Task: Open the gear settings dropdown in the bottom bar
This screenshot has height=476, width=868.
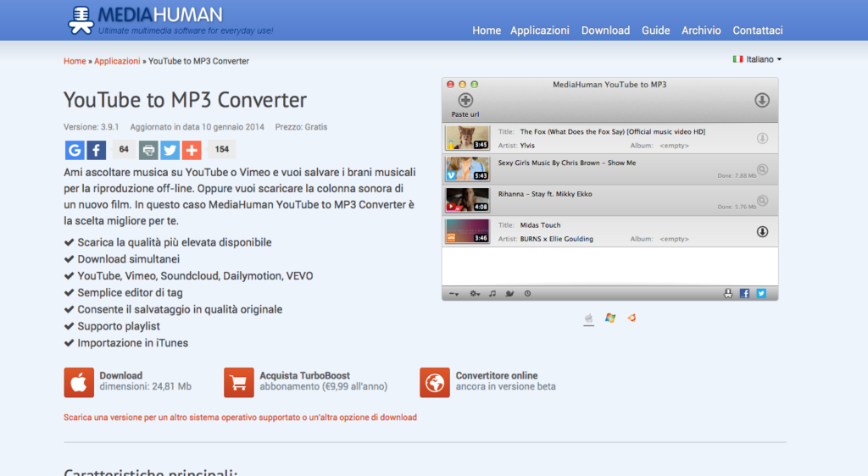Action: 475,294
